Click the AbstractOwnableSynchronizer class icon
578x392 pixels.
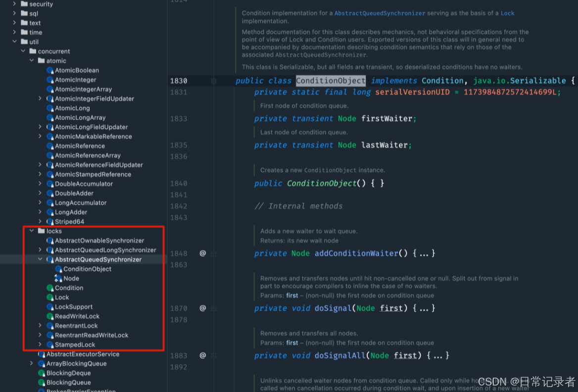(x=49, y=241)
